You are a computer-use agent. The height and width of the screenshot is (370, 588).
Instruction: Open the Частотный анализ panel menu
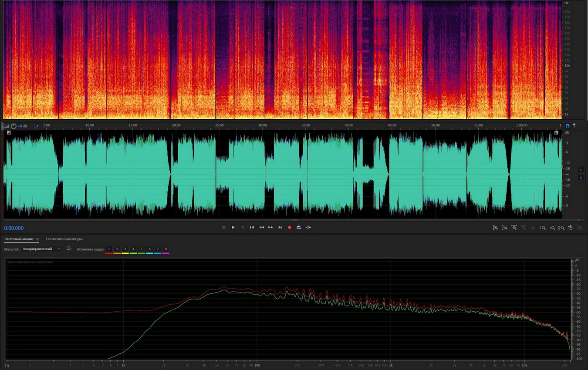pyautogui.click(x=37, y=239)
